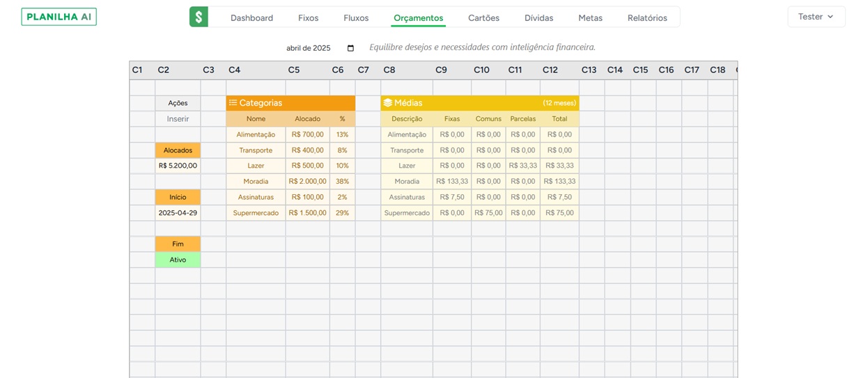Select Supermercado in Categorias table
Screen dimensions: 868x378
point(256,213)
